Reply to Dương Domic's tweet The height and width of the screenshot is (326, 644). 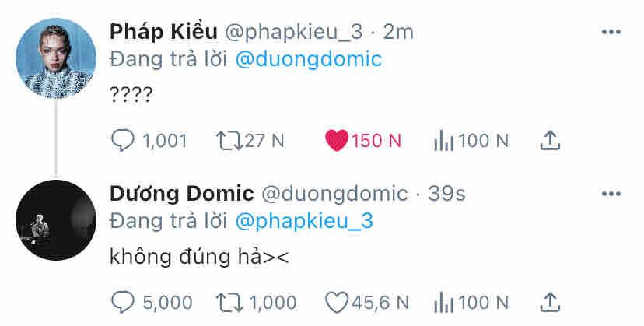click(x=124, y=302)
